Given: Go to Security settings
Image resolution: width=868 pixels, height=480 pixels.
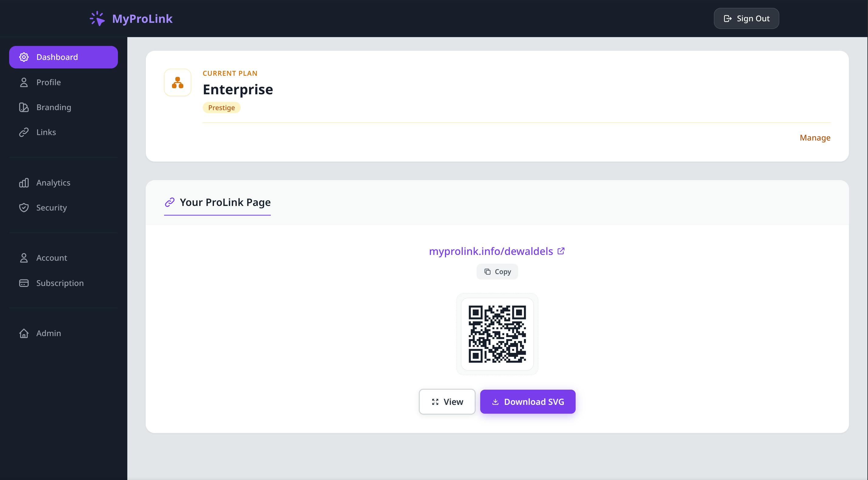Looking at the screenshot, I should [x=63, y=207].
